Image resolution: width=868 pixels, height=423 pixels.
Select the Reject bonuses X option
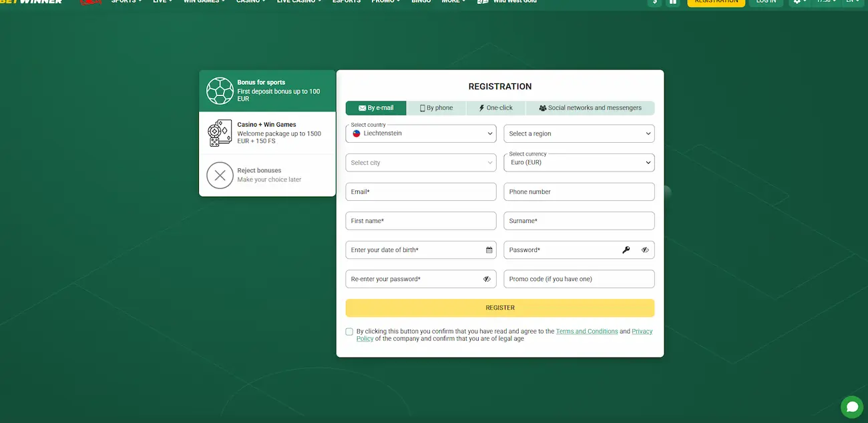267,175
